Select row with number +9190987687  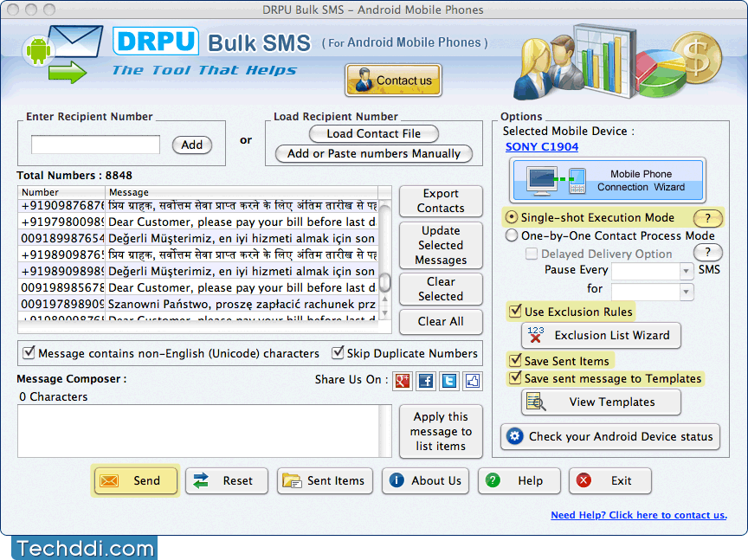(x=198, y=206)
